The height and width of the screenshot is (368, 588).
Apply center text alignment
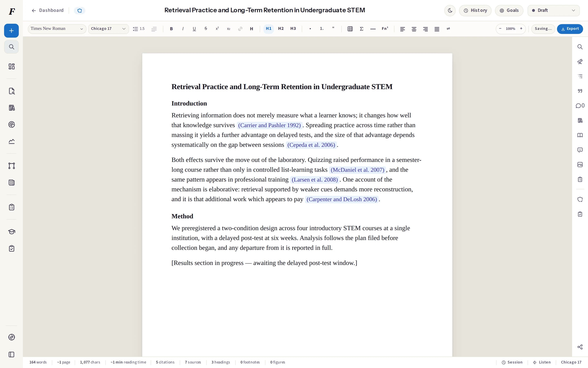pyautogui.click(x=414, y=29)
